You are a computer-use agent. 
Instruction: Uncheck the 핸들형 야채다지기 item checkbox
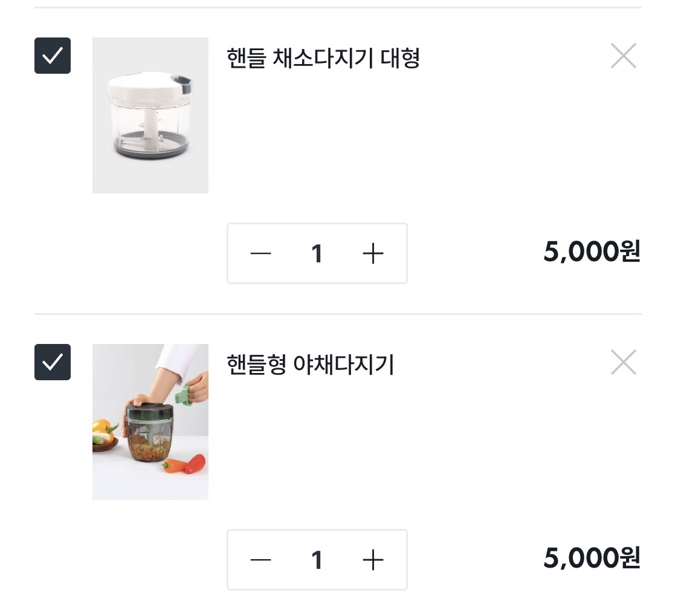click(53, 362)
